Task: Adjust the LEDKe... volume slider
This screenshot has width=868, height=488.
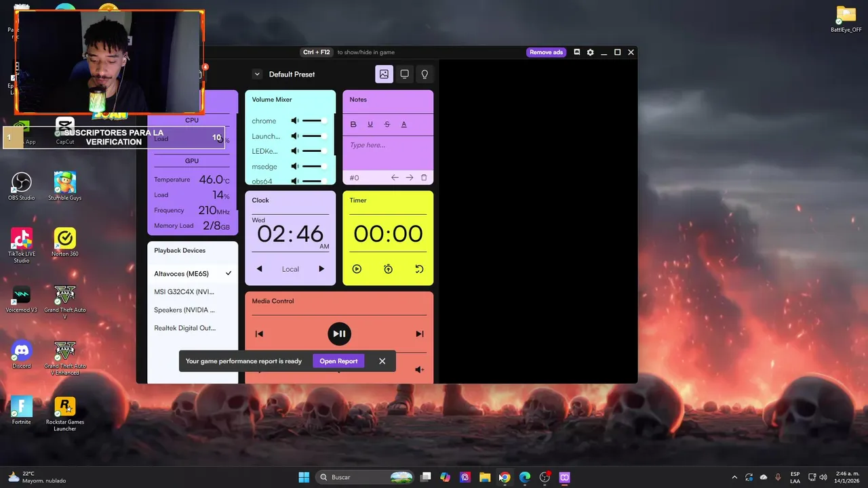Action: pyautogui.click(x=315, y=151)
